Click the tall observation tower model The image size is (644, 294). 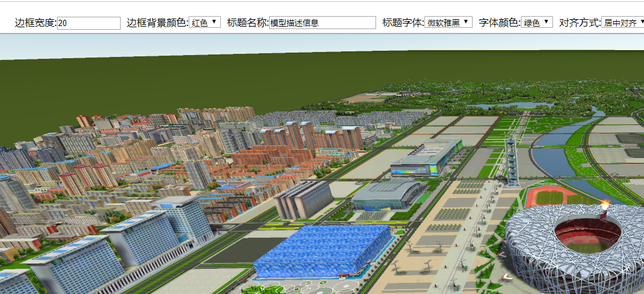click(x=512, y=161)
